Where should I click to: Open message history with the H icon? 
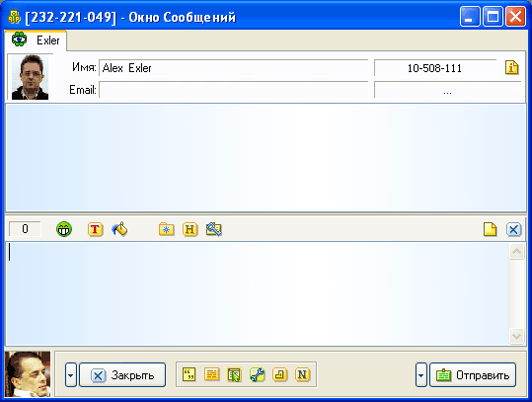190,229
